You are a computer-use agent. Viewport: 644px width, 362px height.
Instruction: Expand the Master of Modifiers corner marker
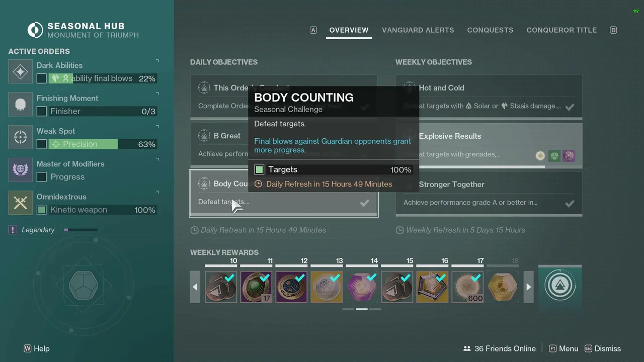(x=157, y=160)
